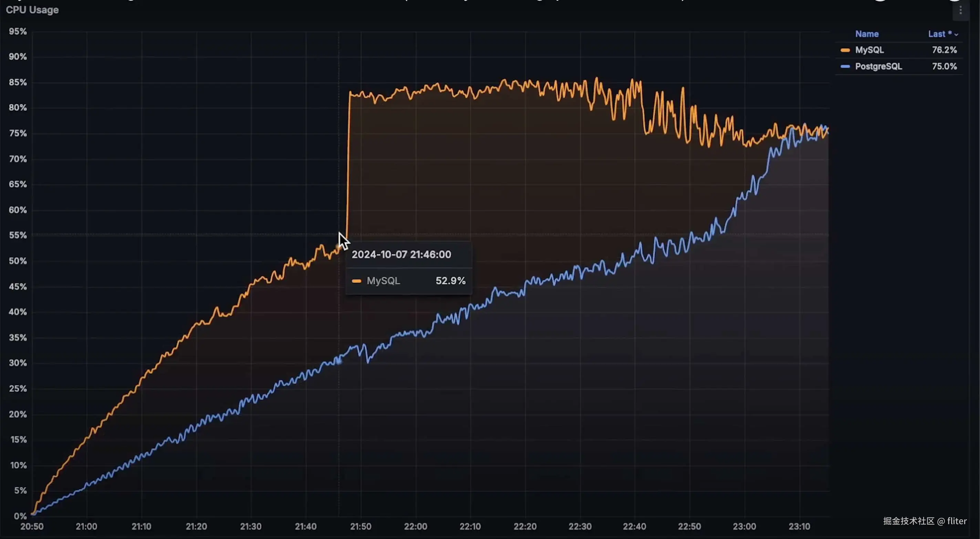Screen dimensions: 980x539
Task: Toggle PostgreSQL series via legend label
Action: [x=878, y=66]
